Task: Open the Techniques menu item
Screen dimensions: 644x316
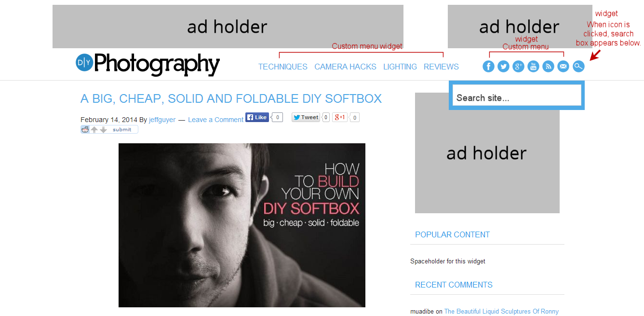Action: (x=283, y=67)
